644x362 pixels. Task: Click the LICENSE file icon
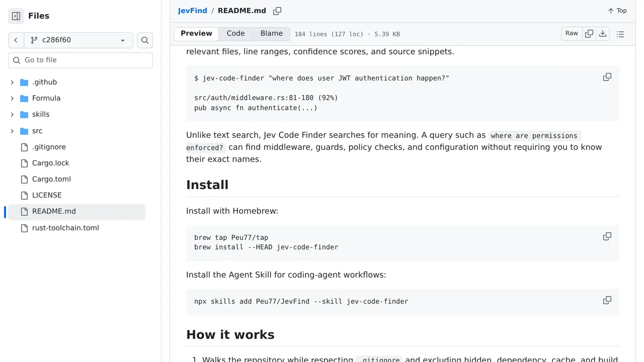coord(24,195)
